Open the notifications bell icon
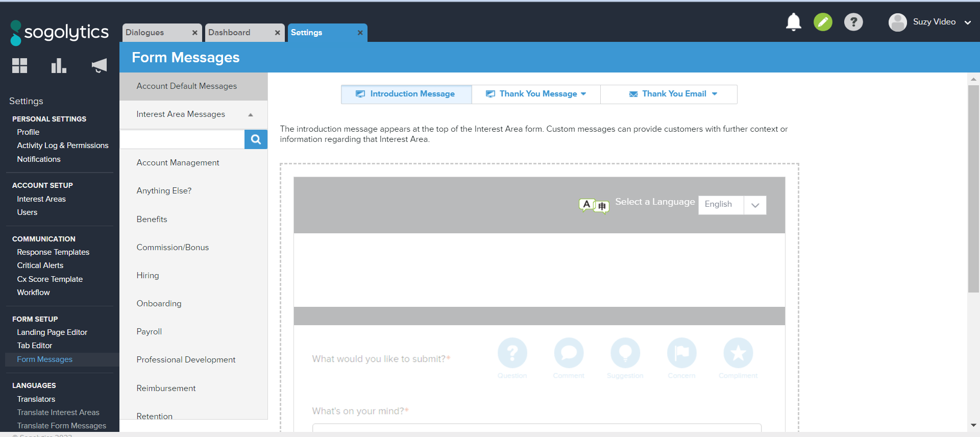 [793, 22]
